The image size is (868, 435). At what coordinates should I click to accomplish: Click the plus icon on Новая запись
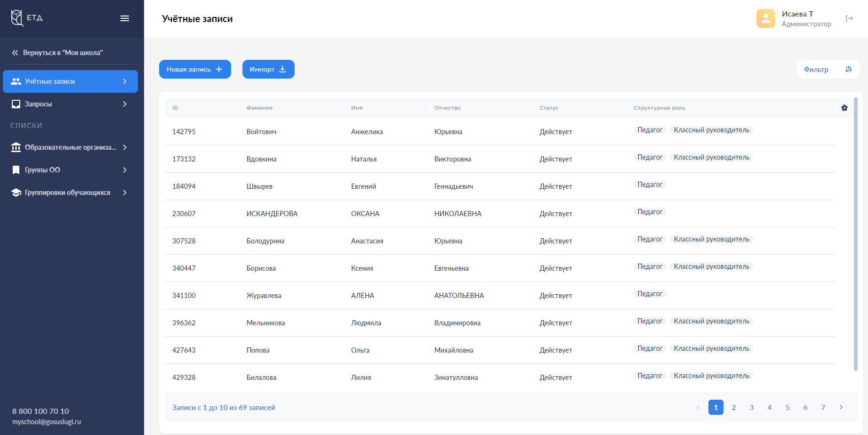[219, 69]
